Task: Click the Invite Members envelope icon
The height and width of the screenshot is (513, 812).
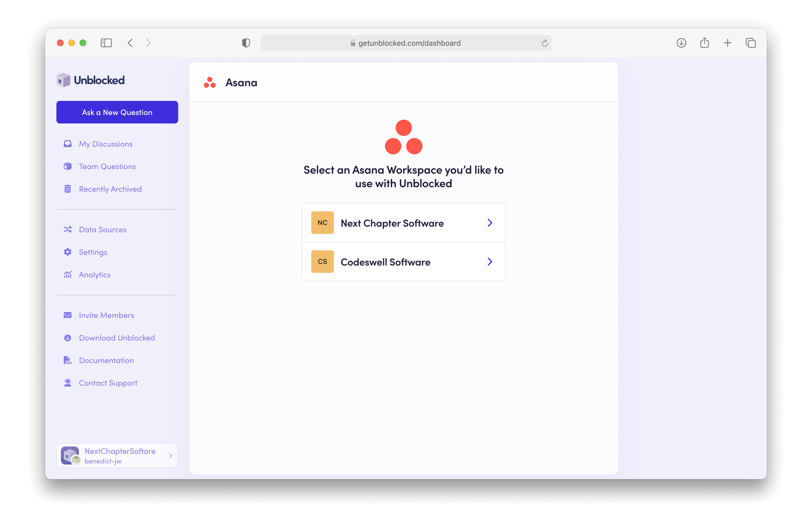Action: coord(68,315)
